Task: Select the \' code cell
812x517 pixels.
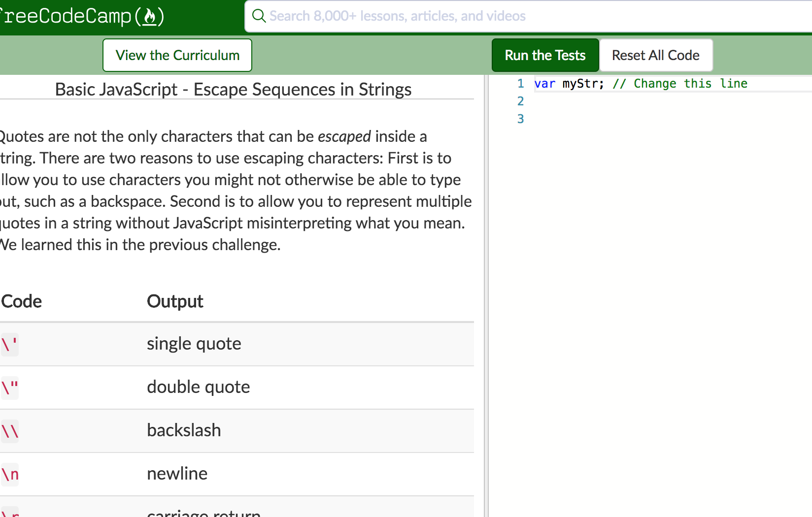Action: click(x=9, y=344)
